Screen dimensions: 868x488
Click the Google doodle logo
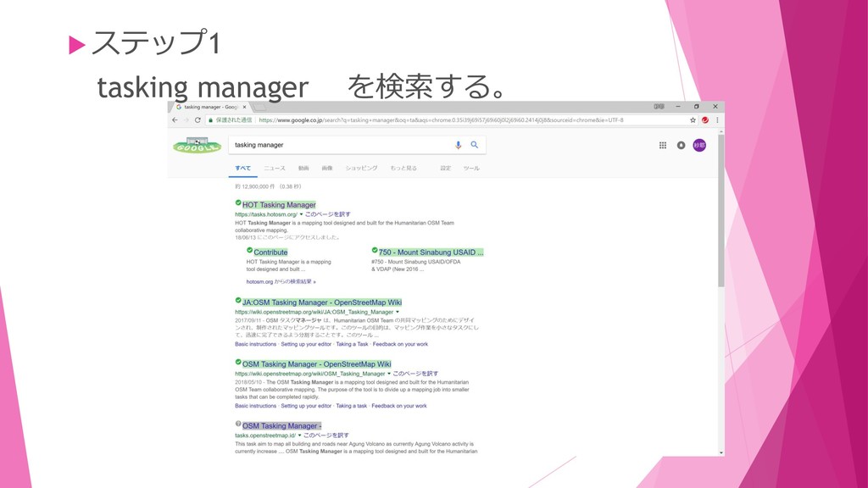197,145
